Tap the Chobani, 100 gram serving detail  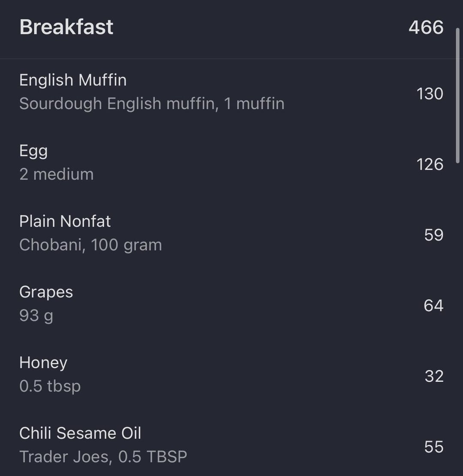pos(90,245)
